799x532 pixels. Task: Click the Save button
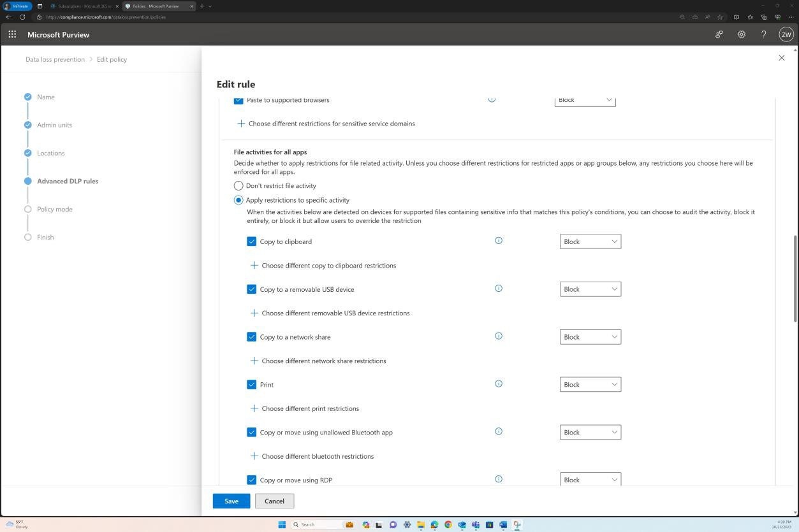(231, 501)
